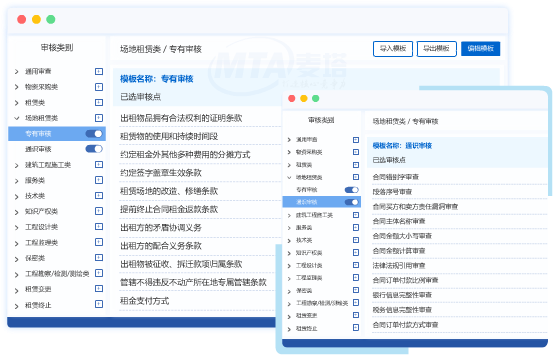Toggle the 通识审核 switch in back window
The width and height of the screenshot is (560, 364).
point(94,149)
